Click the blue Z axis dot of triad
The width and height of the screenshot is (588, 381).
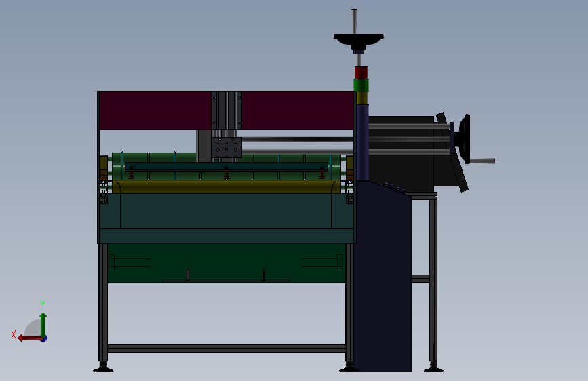(x=44, y=338)
